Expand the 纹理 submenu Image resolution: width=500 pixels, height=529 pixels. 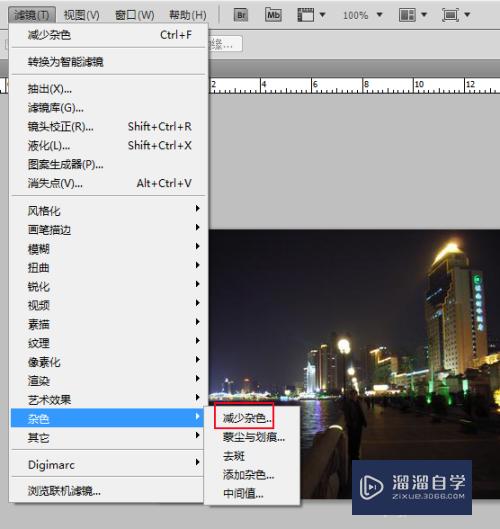(x=108, y=343)
